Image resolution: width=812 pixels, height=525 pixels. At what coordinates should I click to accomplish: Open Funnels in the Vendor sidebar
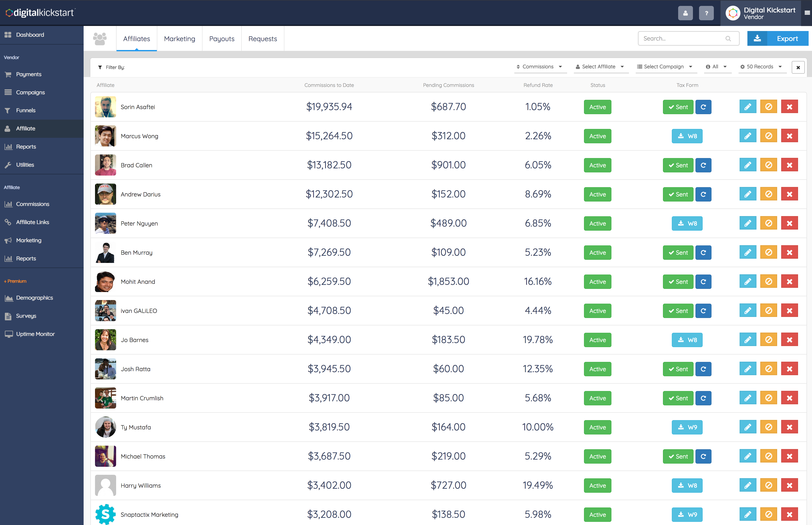pos(26,110)
